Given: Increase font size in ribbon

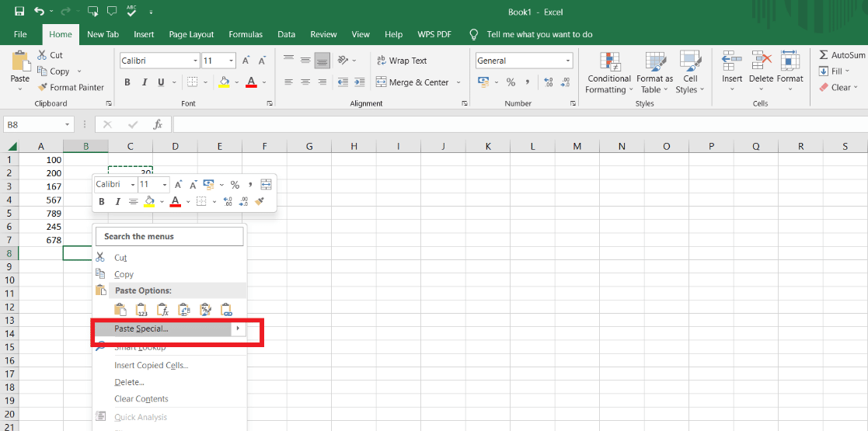Looking at the screenshot, I should point(246,61).
